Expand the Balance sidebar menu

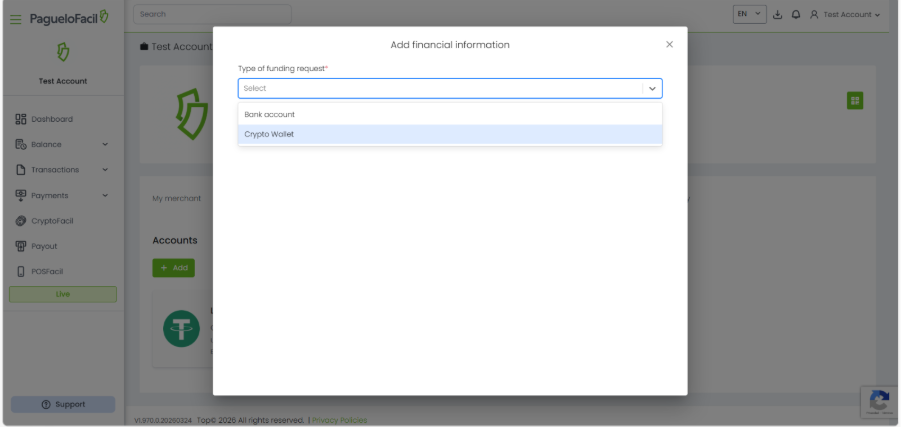[x=105, y=145]
